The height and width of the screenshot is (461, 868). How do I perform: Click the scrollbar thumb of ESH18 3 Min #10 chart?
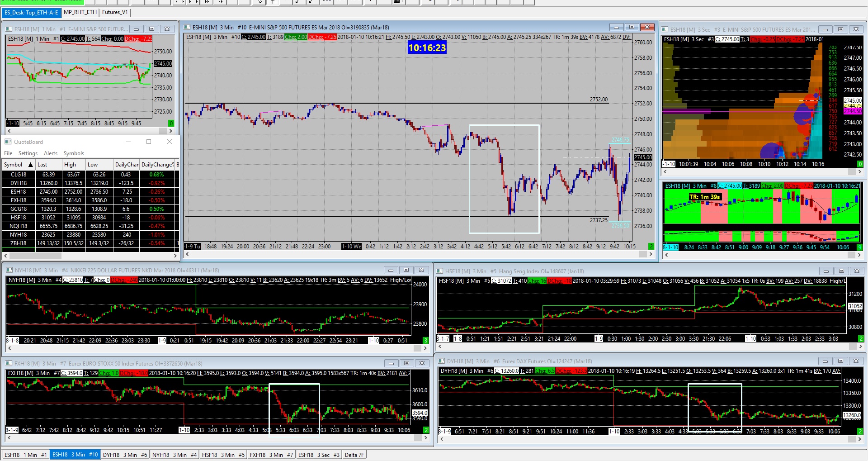(x=642, y=254)
